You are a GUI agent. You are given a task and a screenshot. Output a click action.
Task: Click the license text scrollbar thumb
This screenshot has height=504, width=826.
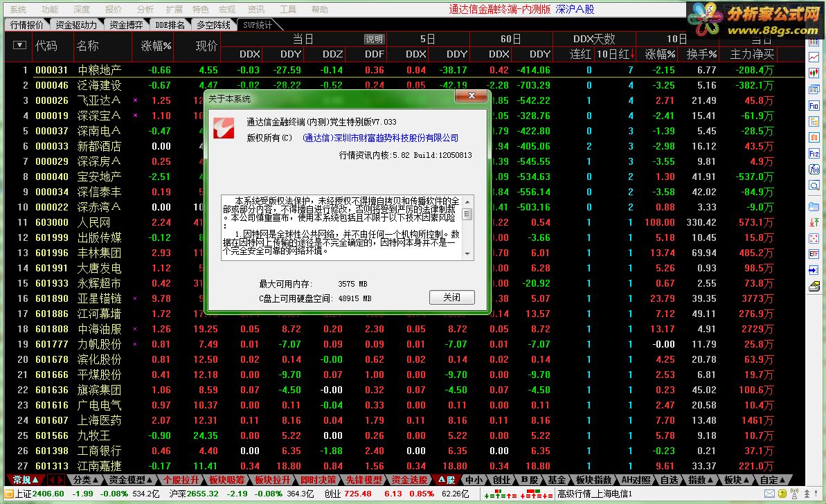(467, 214)
